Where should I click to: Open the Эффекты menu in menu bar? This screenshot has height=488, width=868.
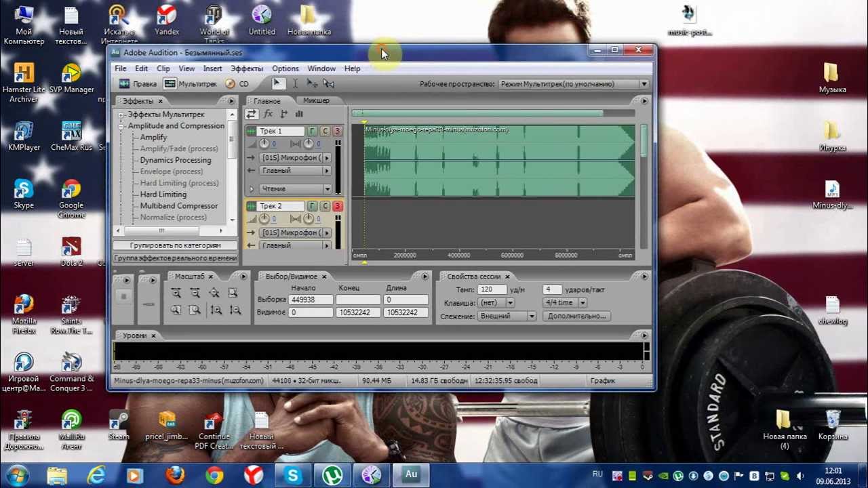point(247,68)
